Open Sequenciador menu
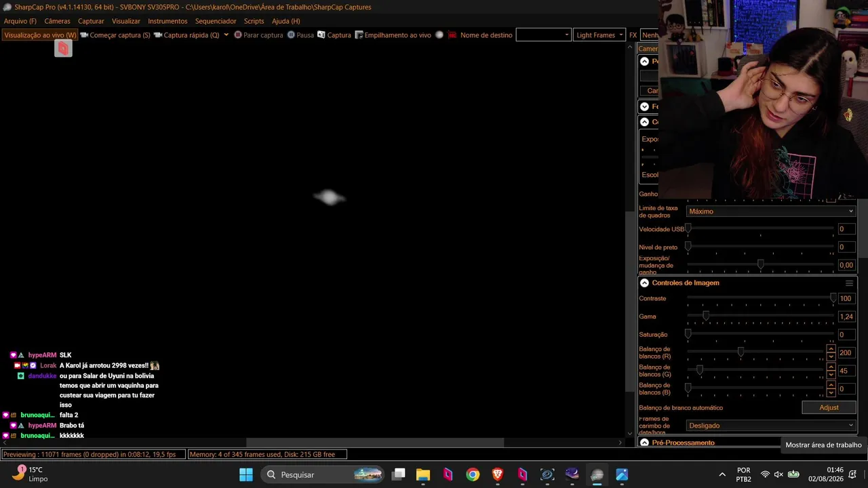Image resolution: width=868 pixels, height=488 pixels. [x=216, y=21]
